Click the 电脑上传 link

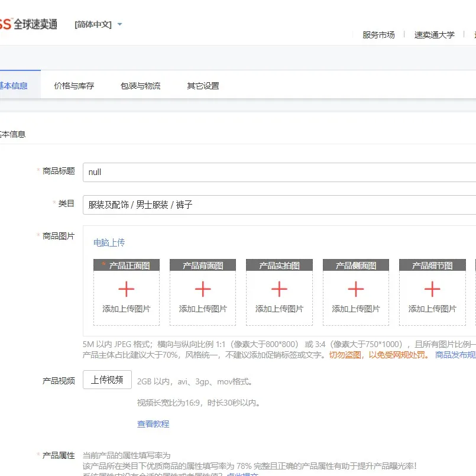(x=109, y=242)
